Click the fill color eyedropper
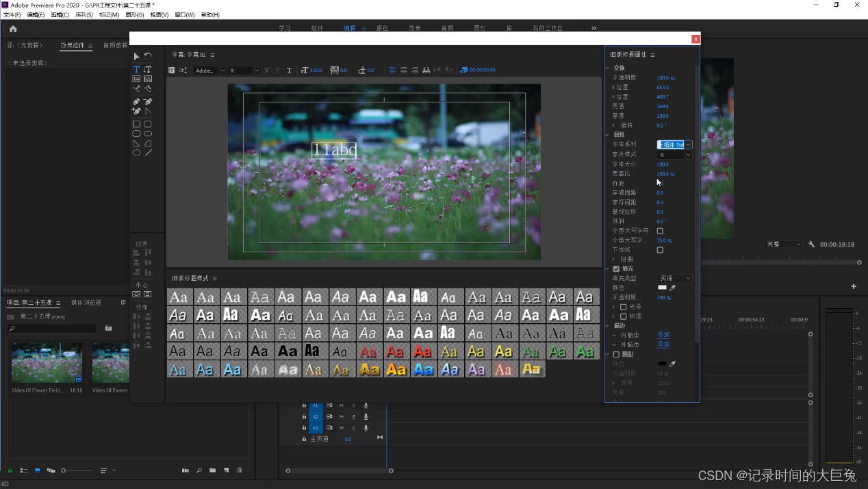868x489 pixels. tap(672, 288)
